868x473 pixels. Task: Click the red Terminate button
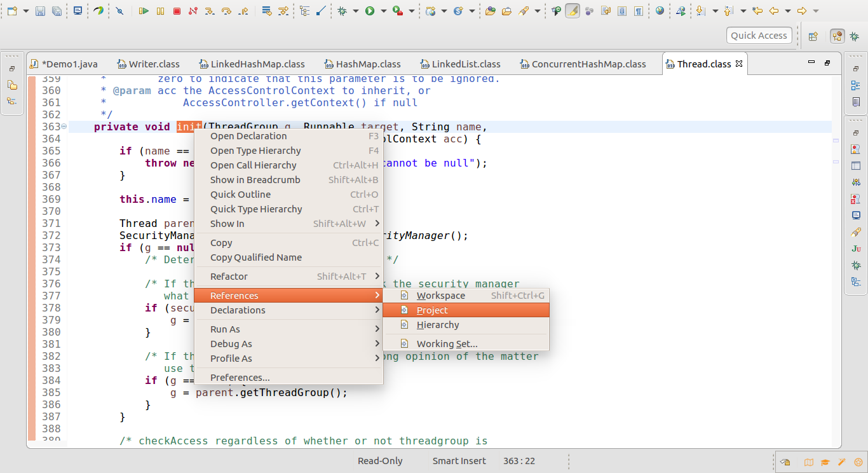click(x=177, y=11)
